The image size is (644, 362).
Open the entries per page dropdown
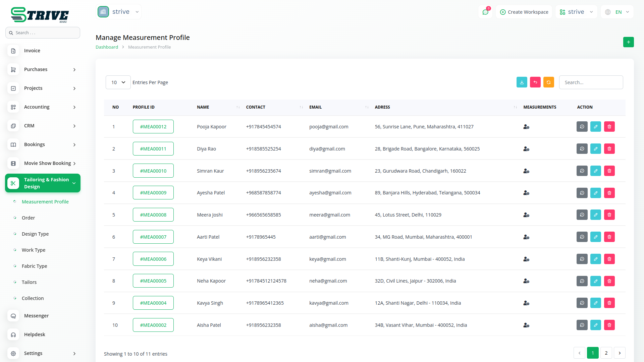pos(118,82)
